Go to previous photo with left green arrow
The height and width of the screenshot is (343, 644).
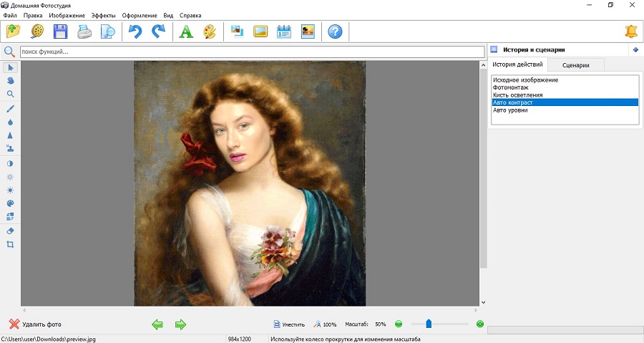(157, 324)
